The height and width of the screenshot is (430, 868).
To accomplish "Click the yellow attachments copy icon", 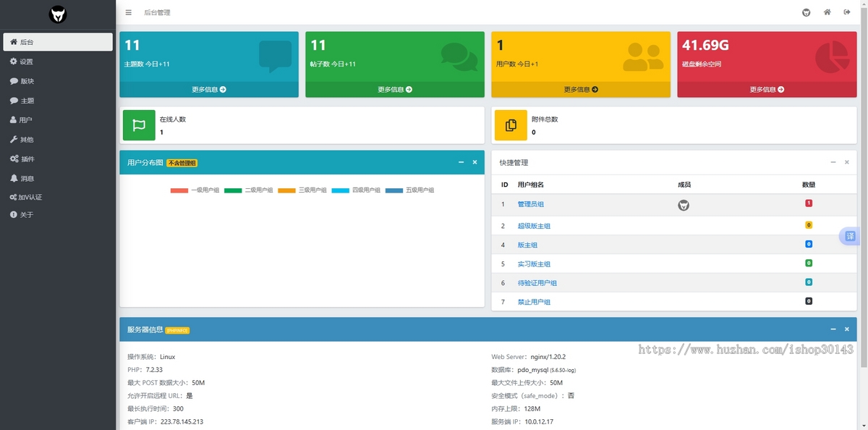I will click(x=511, y=125).
